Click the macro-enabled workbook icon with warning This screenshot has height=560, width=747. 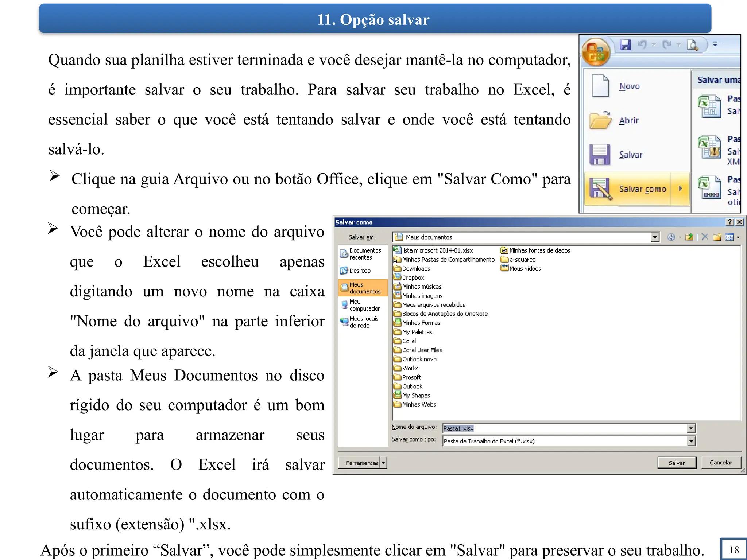pos(709,147)
